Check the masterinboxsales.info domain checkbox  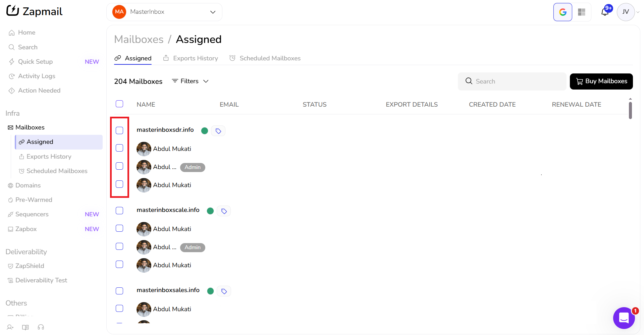(x=119, y=291)
